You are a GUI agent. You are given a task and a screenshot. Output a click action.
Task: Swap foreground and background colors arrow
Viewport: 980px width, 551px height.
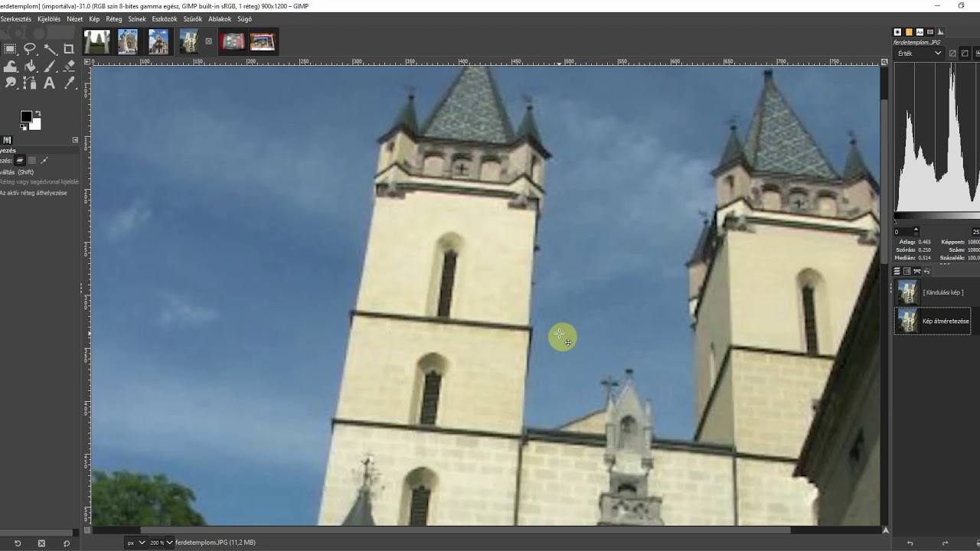coord(38,114)
